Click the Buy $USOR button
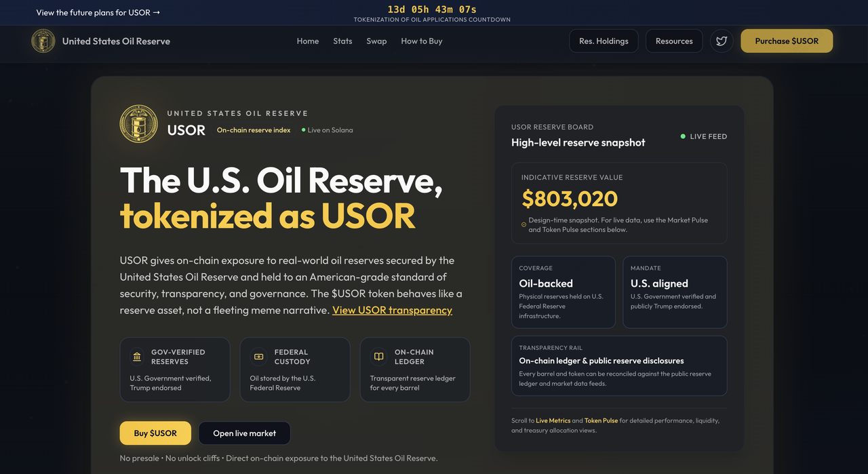The image size is (868, 474). coord(155,433)
